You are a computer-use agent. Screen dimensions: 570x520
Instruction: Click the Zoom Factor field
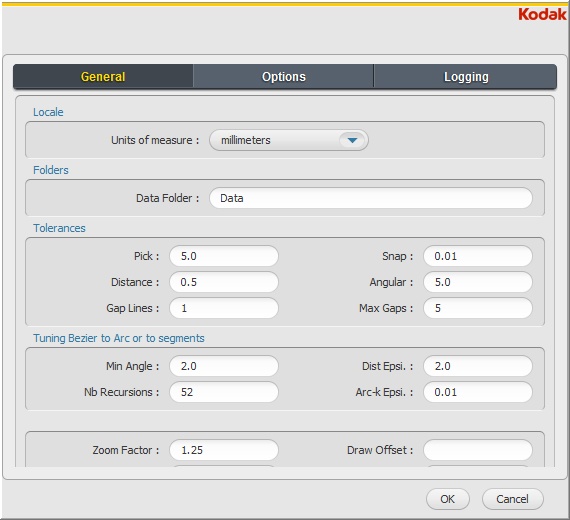(224, 450)
